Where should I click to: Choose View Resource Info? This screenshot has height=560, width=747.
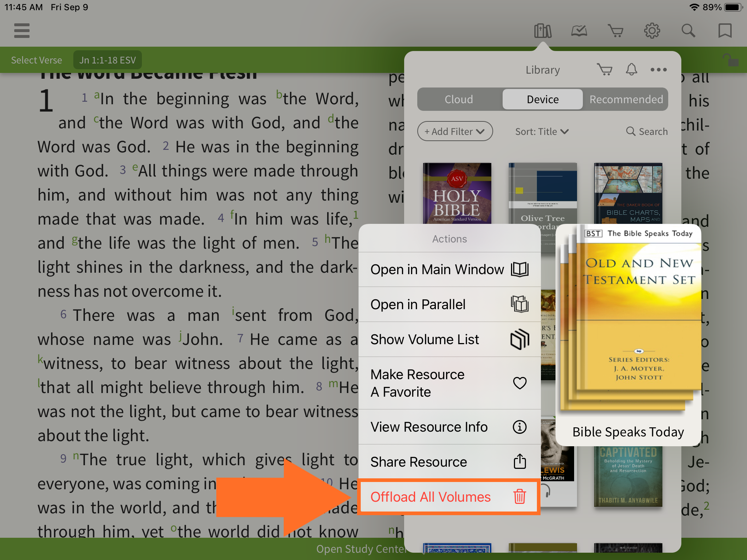pos(449,427)
